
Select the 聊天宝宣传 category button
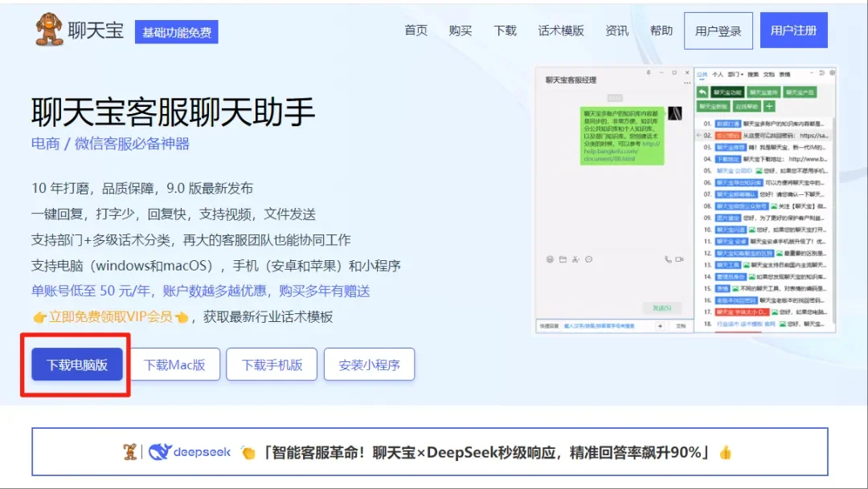pos(764,92)
